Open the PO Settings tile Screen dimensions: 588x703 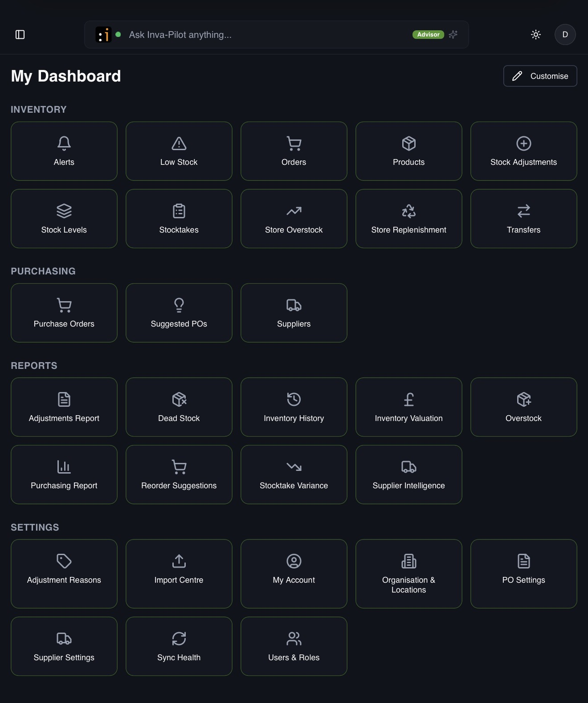(x=524, y=574)
